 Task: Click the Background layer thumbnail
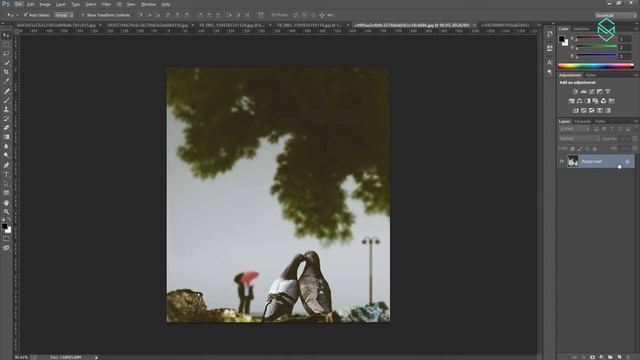coord(573,161)
